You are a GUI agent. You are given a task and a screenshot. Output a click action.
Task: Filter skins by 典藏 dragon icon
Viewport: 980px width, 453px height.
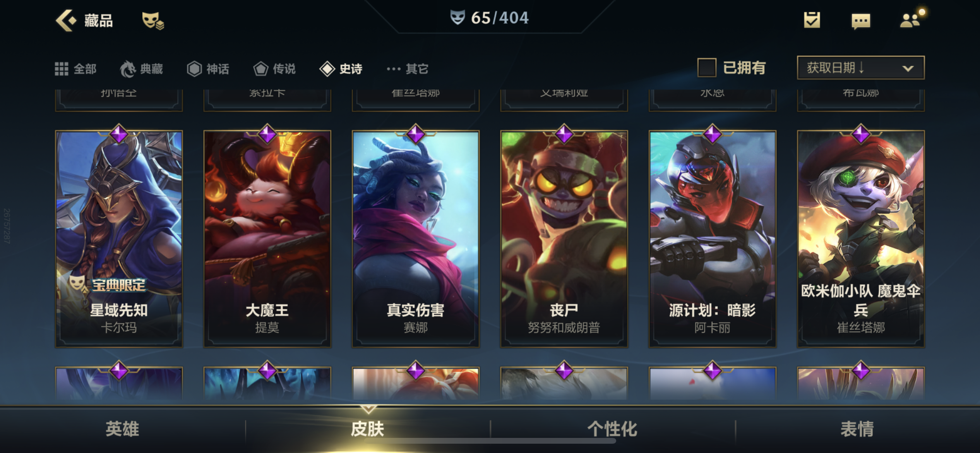coord(141,69)
